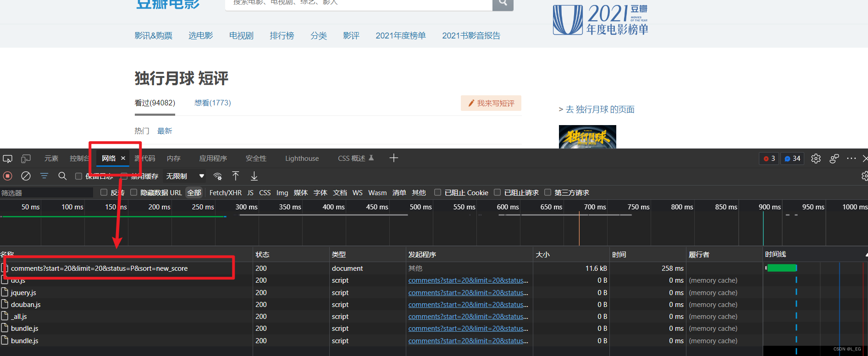Viewport: 868px width, 356px height.
Task: Select the JS filter type
Action: 250,193
